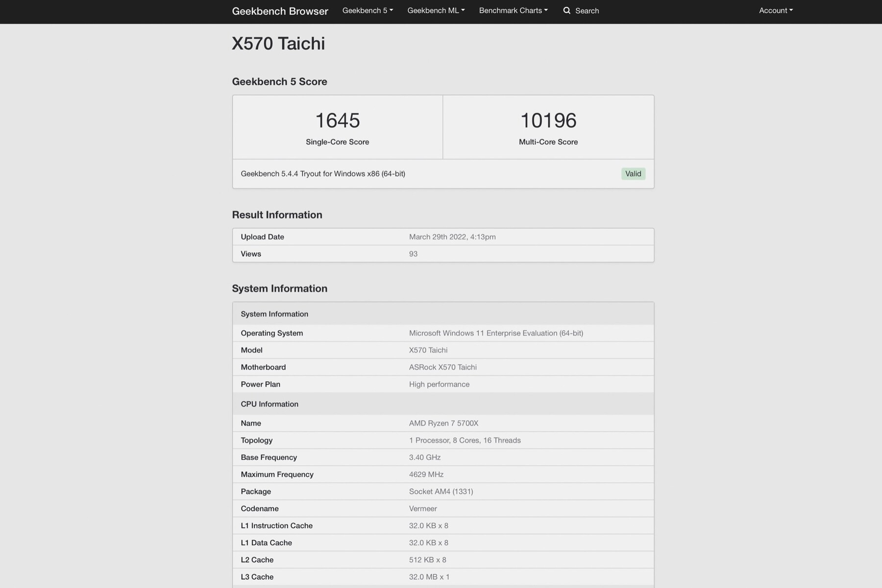Click the green Valid badge
This screenshot has width=882, height=588.
[x=633, y=174]
